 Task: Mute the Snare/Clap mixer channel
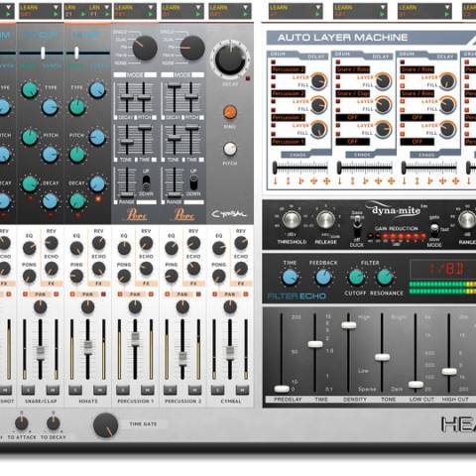(x=53, y=390)
